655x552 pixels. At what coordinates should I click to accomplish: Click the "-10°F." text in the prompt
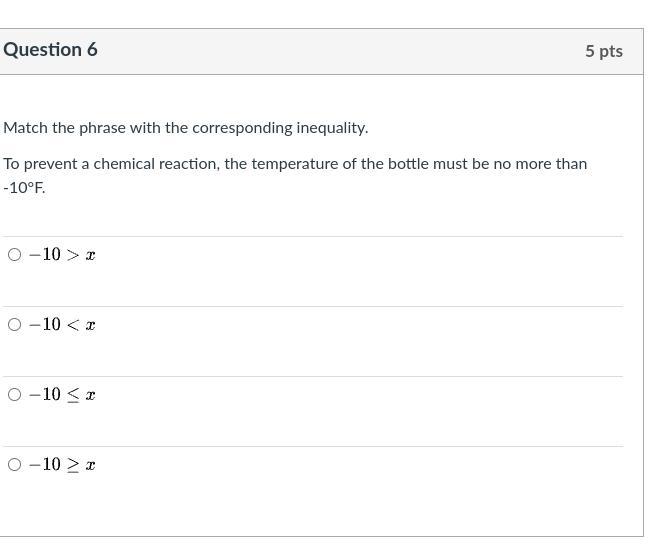pos(24,188)
